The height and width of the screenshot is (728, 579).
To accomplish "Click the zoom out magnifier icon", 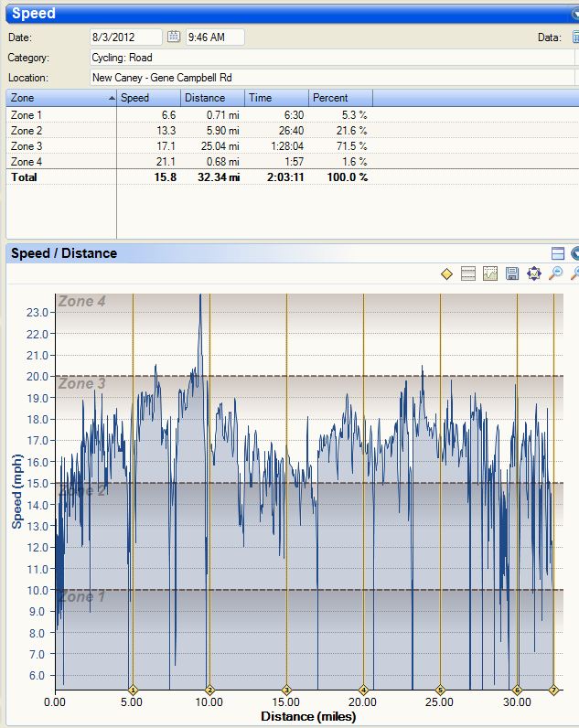I will [555, 273].
